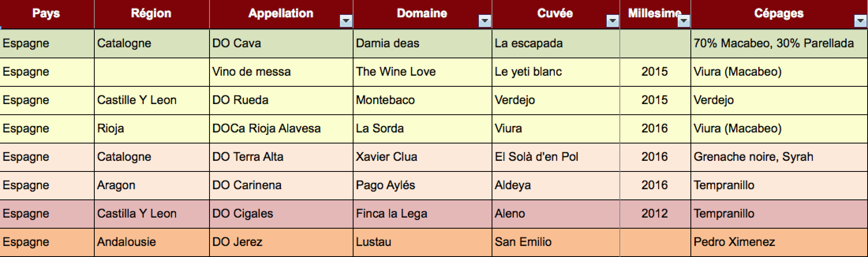The width and height of the screenshot is (868, 257).
Task: Select the DOCa Rioja Alavesa cell
Action: pos(281,128)
